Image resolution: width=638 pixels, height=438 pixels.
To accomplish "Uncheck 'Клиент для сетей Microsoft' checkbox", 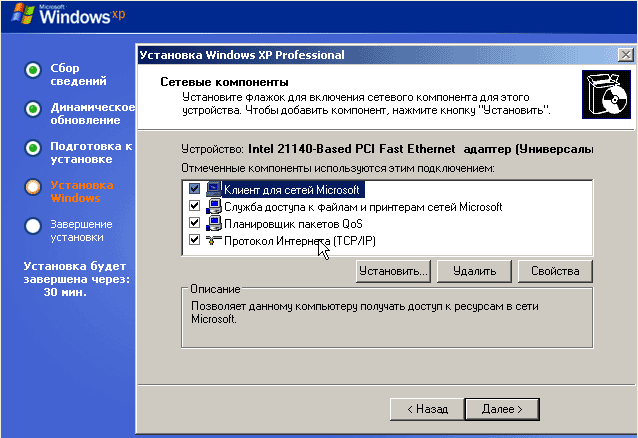I will coord(194,189).
